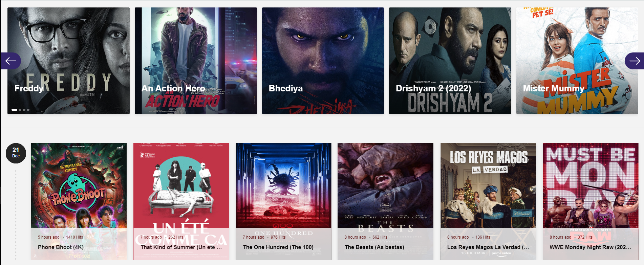Select the first carousel pagination dot
The height and width of the screenshot is (265, 644).
(x=14, y=110)
